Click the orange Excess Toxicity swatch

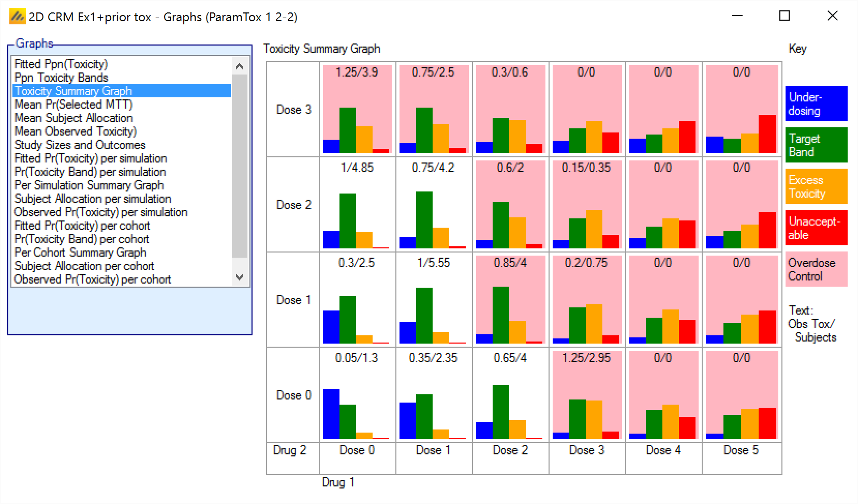click(x=816, y=186)
